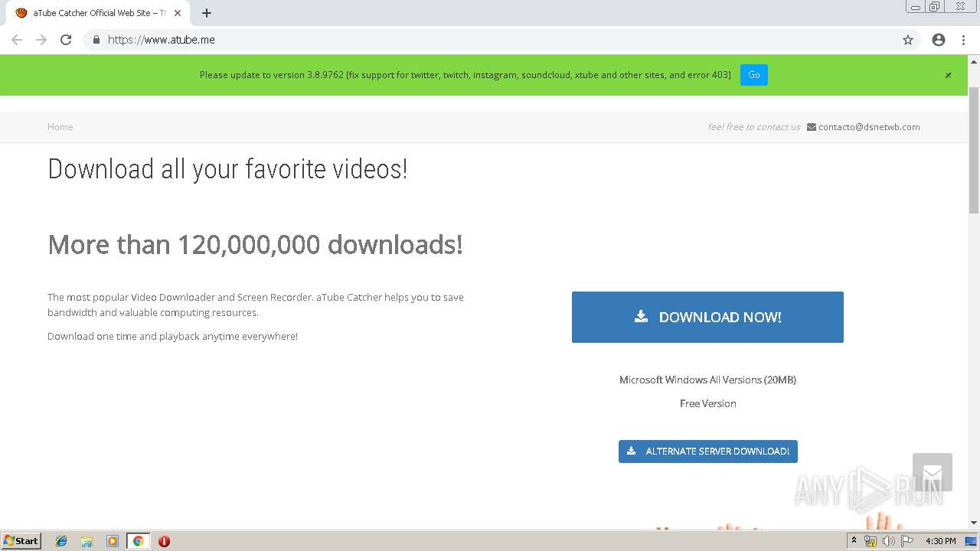Select the aTube Catcher Official Web Site tab
The image size is (980, 551).
[98, 13]
